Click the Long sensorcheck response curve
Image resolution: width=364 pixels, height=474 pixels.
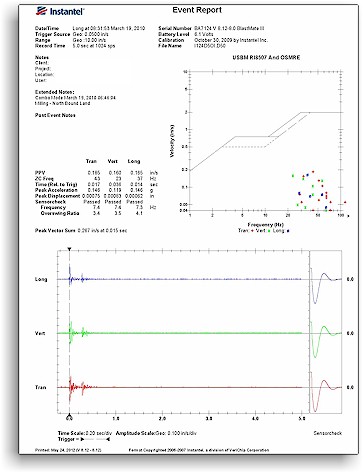click(x=325, y=286)
